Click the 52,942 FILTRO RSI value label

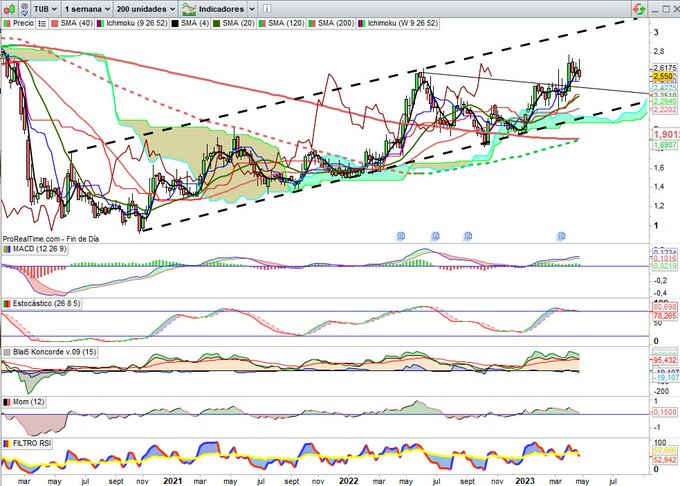coord(664,460)
